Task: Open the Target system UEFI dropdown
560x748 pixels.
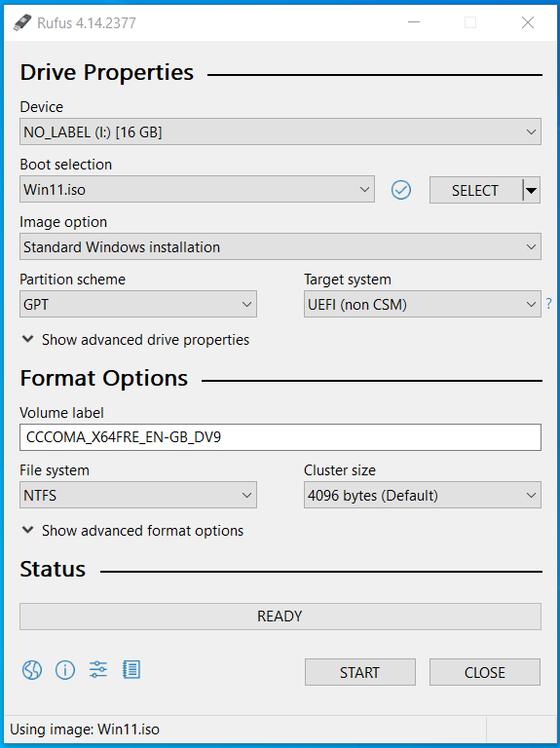Action: tap(423, 304)
